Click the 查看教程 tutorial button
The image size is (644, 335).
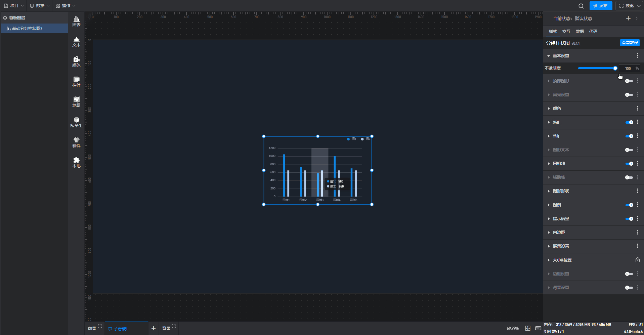tap(630, 43)
